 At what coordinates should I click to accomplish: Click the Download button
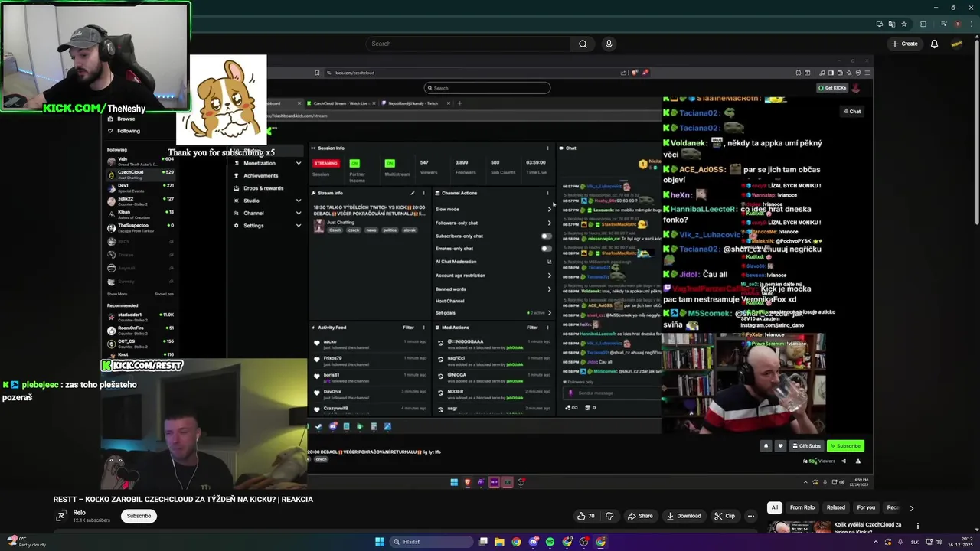684,516
